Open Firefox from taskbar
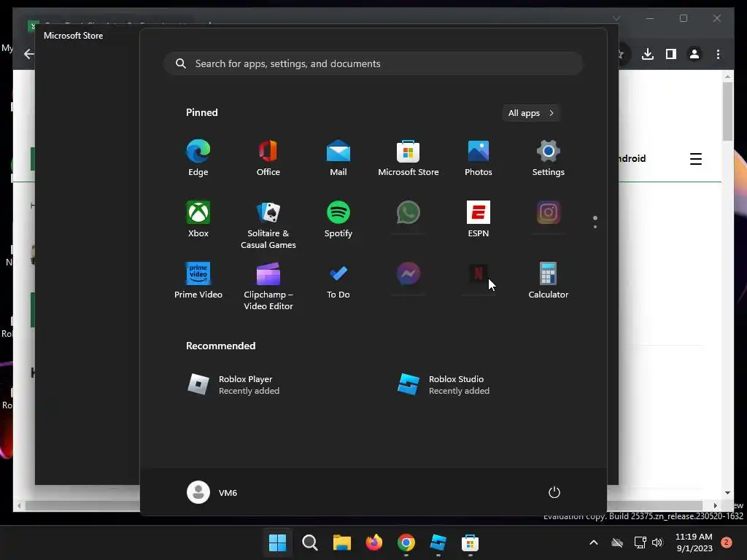The height and width of the screenshot is (560, 747). point(374,542)
